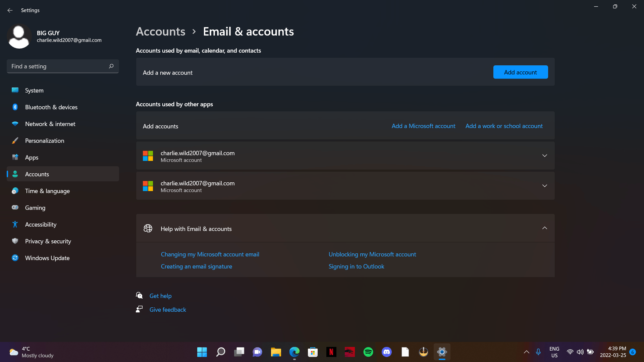Launch Spotify from taskbar
This screenshot has width=644, height=362.
pos(368,352)
